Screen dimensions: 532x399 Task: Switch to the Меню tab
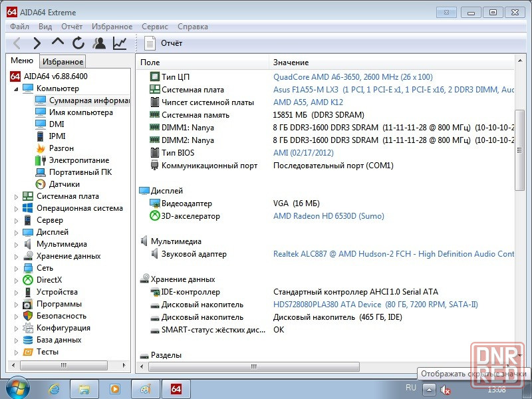22,61
